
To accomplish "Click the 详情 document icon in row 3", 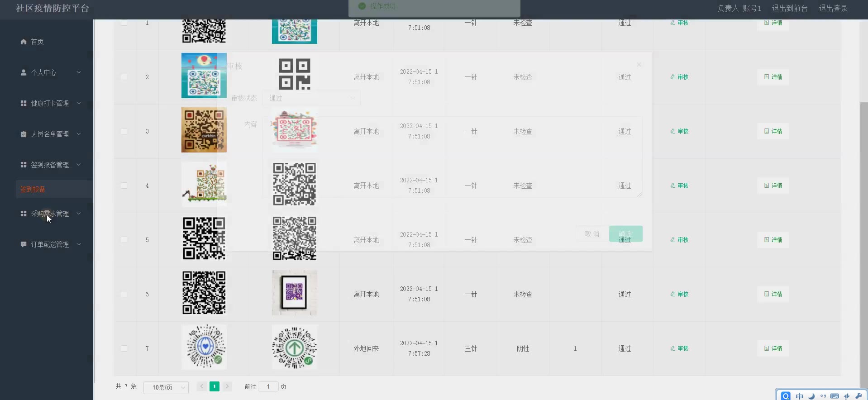I will (x=767, y=131).
